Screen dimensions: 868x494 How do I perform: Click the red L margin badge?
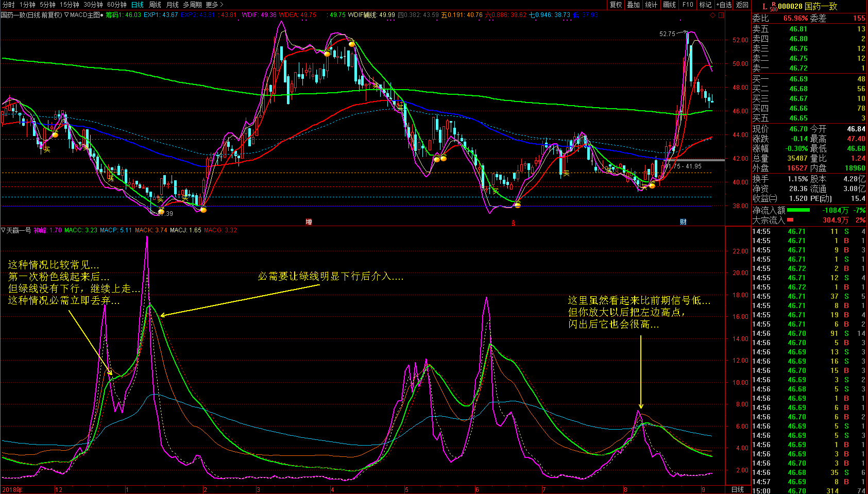[764, 6]
